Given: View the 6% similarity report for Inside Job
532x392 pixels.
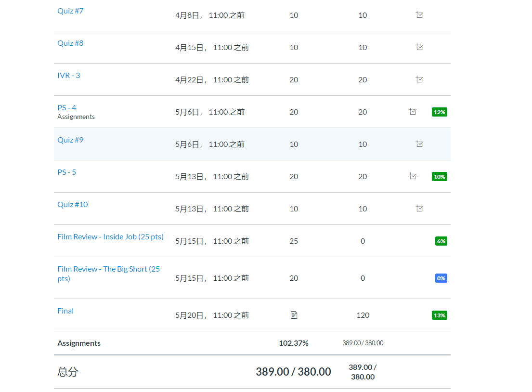Looking at the screenshot, I should tap(441, 241).
